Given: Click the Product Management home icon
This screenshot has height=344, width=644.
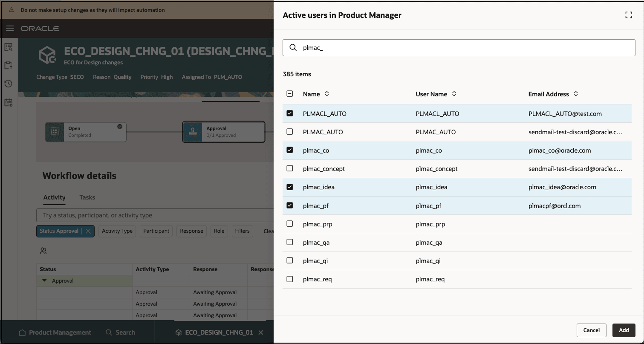Looking at the screenshot, I should (23, 332).
